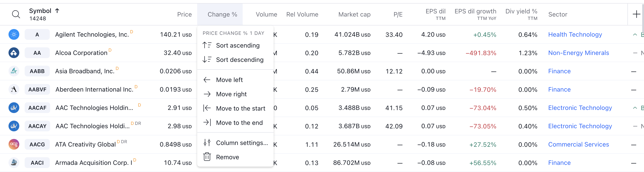
Task: Click the ATA Creativity Global logo
Action: [x=14, y=144]
